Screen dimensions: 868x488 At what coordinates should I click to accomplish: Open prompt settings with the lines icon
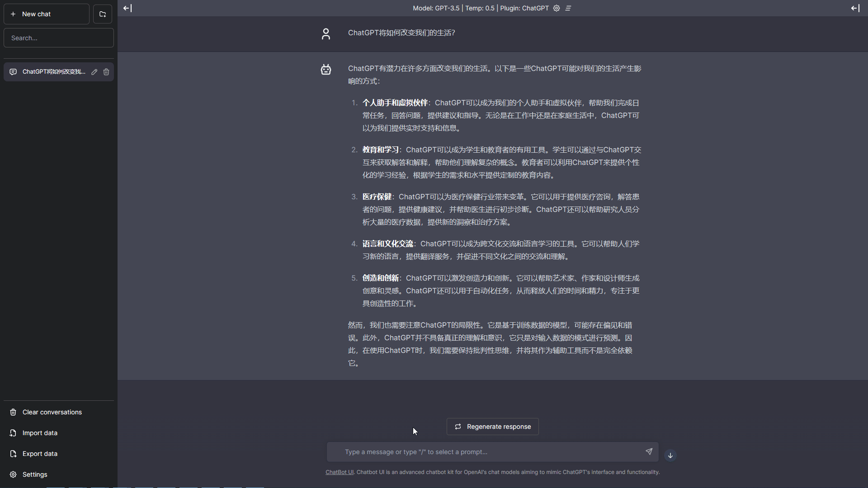(x=568, y=8)
